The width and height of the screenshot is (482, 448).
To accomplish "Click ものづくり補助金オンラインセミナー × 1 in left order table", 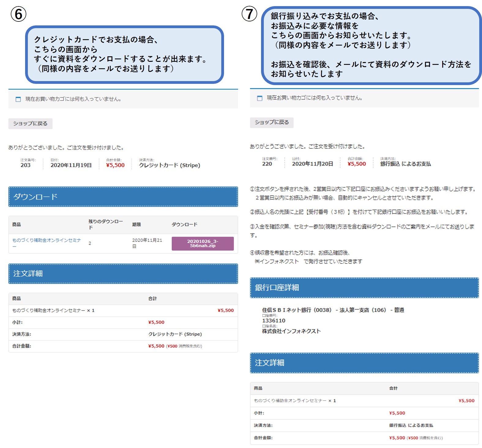I will click(53, 311).
